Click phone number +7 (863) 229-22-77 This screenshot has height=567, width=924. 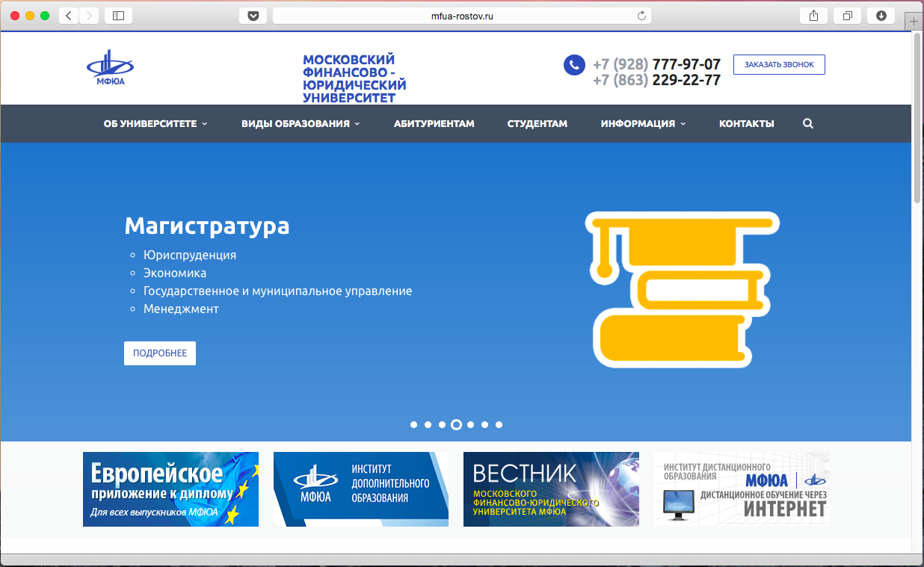click(656, 80)
